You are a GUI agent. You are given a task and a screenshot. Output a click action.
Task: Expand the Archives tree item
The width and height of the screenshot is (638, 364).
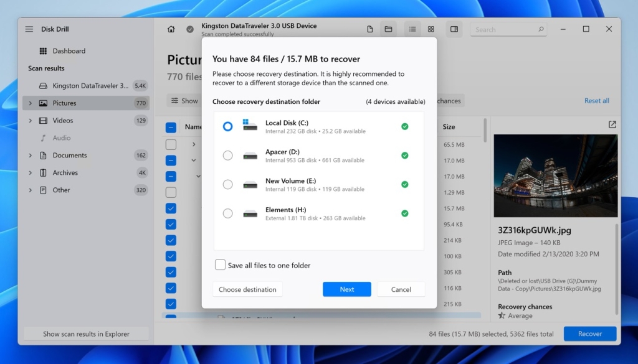[30, 172]
